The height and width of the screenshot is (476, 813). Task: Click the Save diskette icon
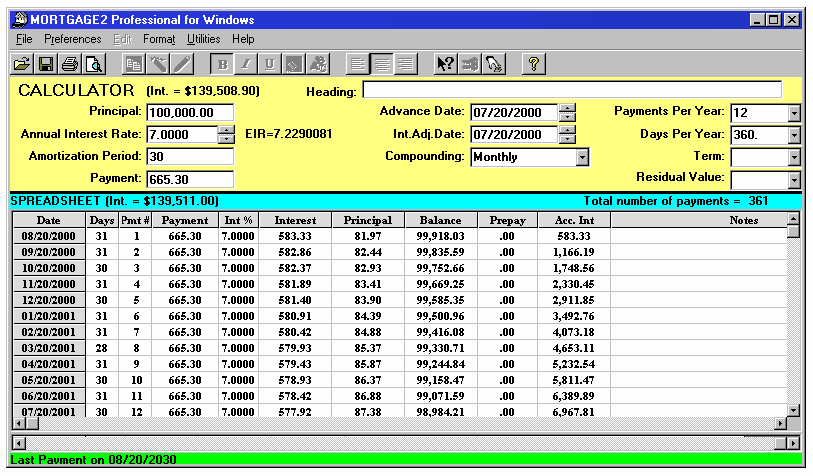click(x=45, y=64)
